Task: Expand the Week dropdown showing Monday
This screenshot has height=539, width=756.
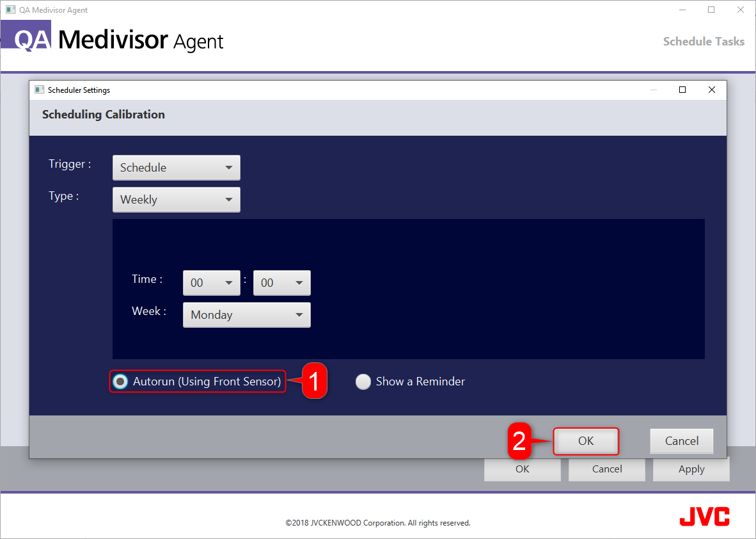Action: point(247,314)
